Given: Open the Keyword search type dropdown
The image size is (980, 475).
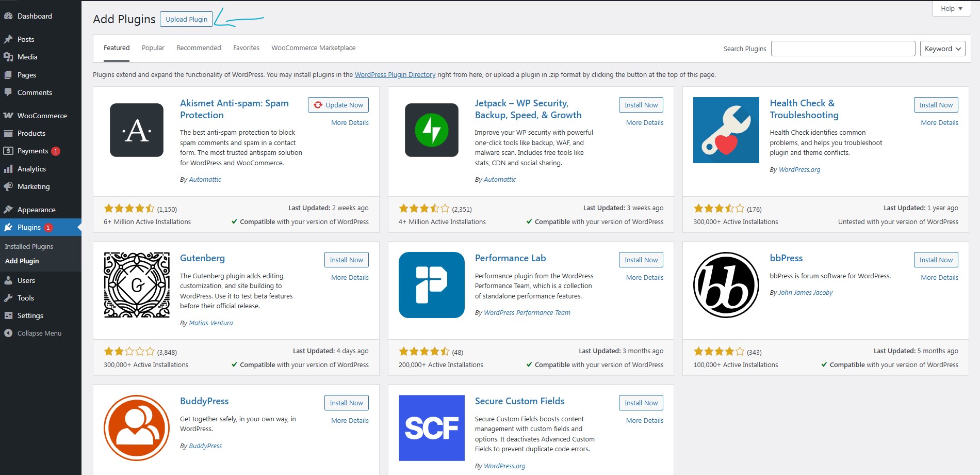Looking at the screenshot, I should (x=942, y=49).
